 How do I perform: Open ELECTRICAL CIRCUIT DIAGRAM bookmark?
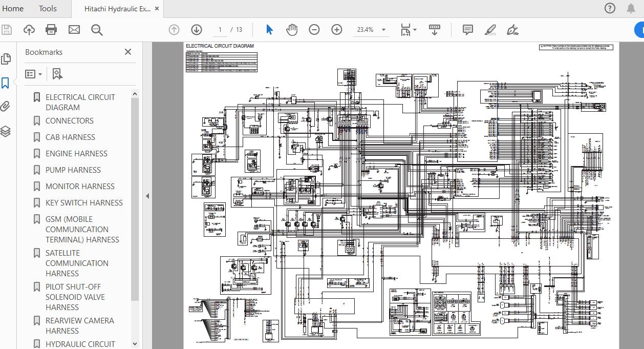(x=80, y=102)
